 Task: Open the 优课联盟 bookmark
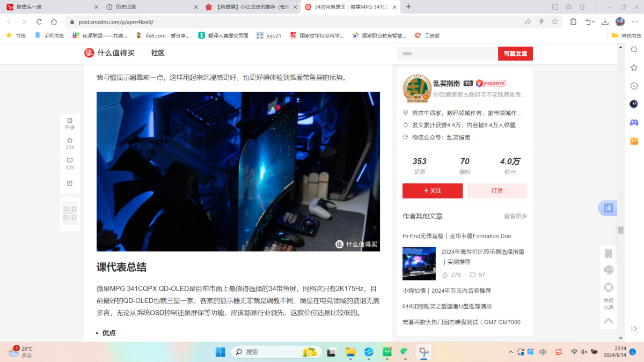point(100,36)
